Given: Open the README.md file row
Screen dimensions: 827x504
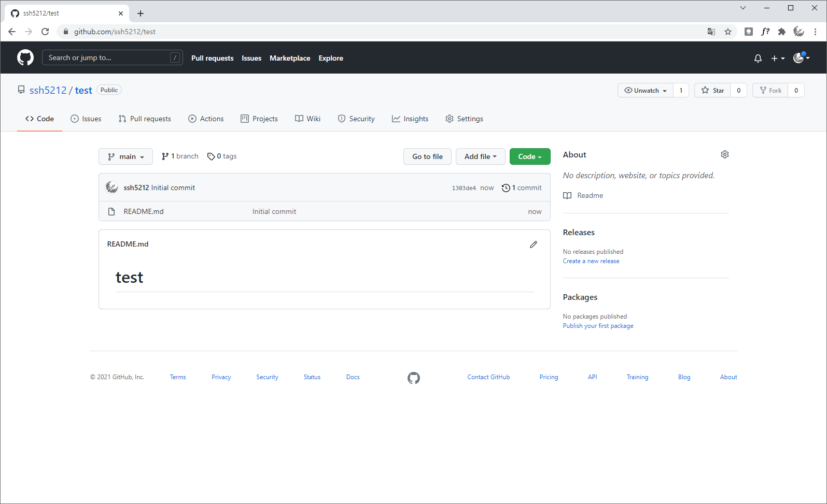Looking at the screenshot, I should (x=325, y=211).
